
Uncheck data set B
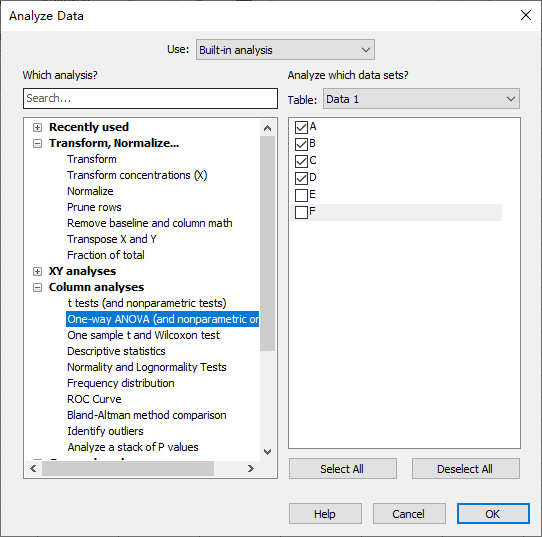(x=301, y=144)
